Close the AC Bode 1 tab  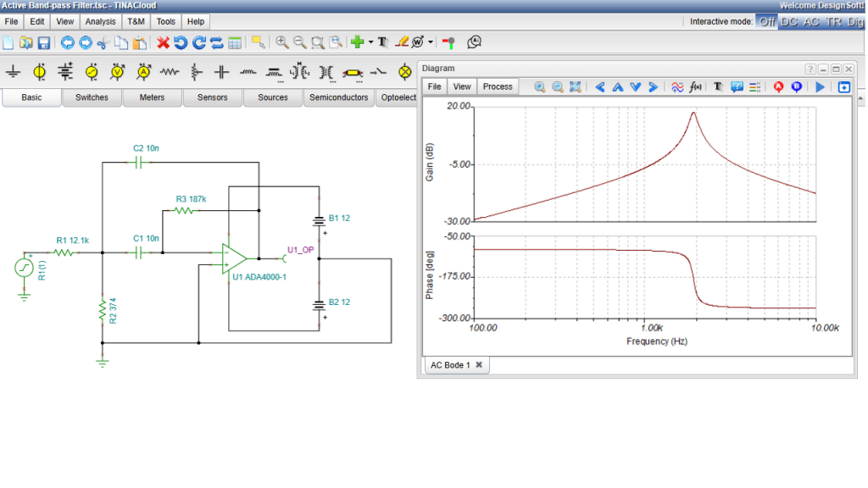(x=479, y=365)
